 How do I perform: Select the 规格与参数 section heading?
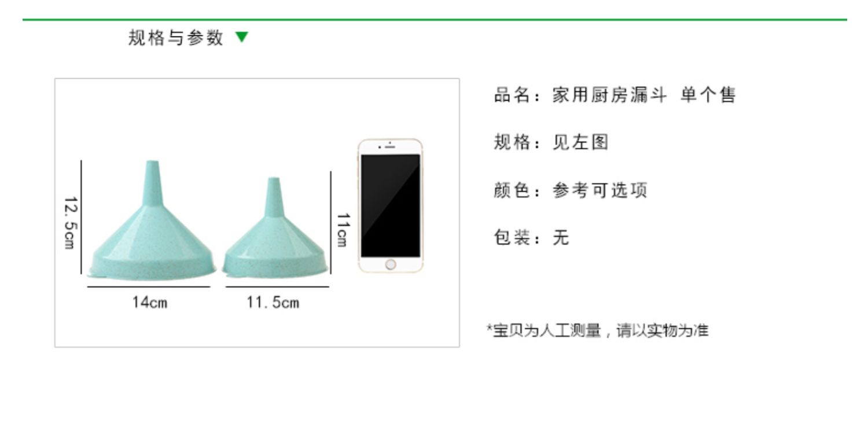pos(176,38)
